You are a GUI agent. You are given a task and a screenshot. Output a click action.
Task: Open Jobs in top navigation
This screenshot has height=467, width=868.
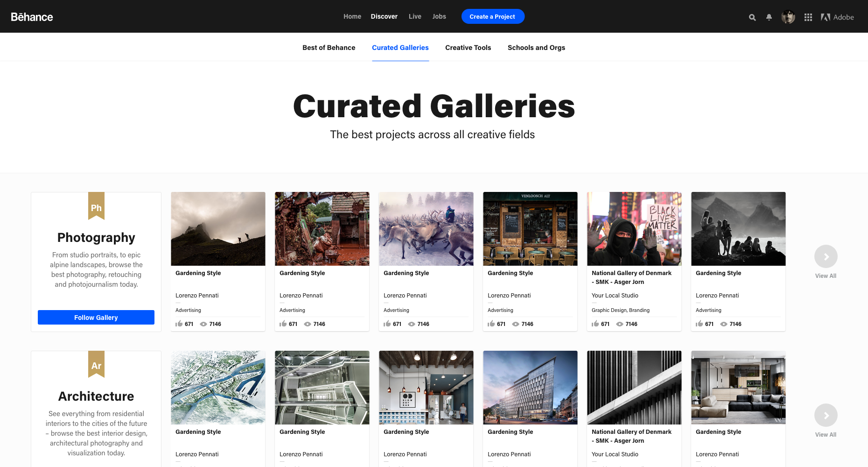coord(439,16)
